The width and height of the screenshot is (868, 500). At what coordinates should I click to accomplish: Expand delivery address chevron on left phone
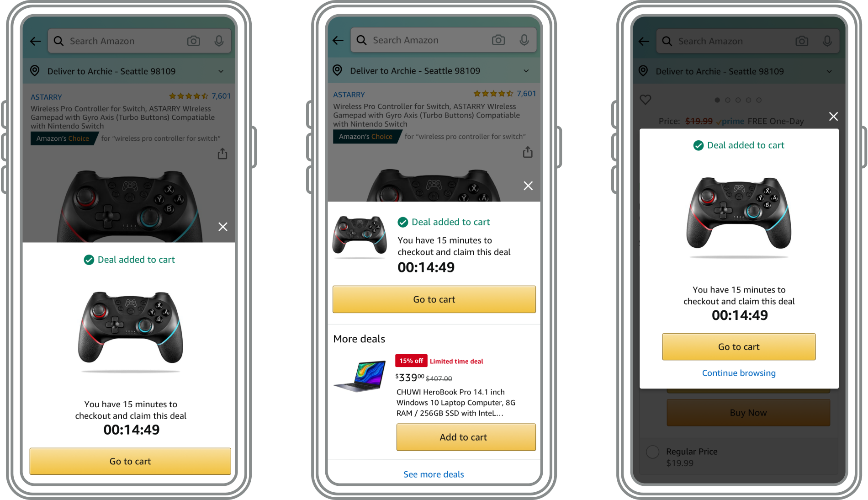pos(221,71)
